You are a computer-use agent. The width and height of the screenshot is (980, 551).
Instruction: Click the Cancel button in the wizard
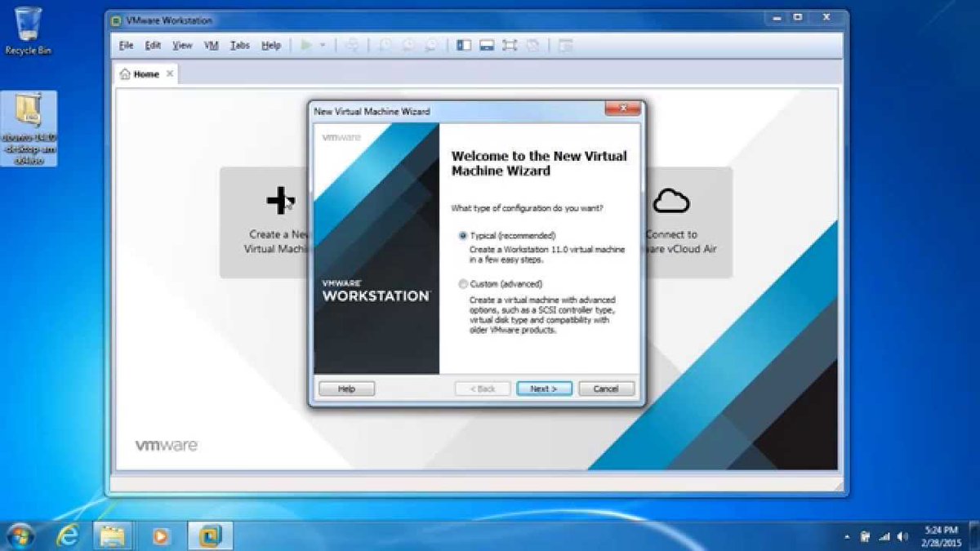(606, 389)
